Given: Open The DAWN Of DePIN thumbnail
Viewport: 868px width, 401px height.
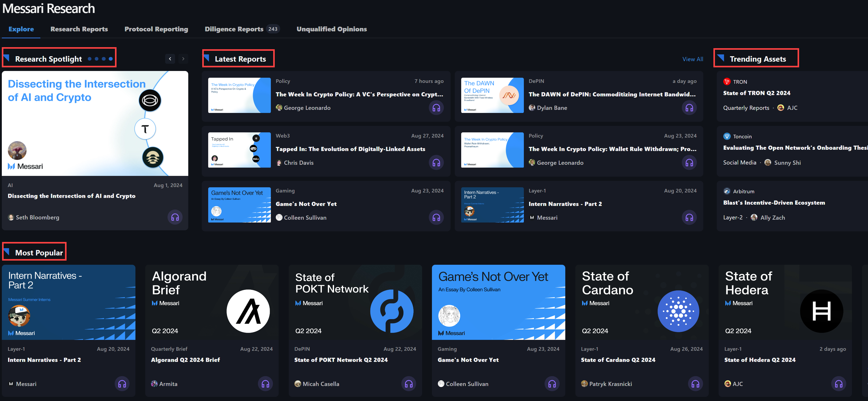Looking at the screenshot, I should tap(492, 95).
